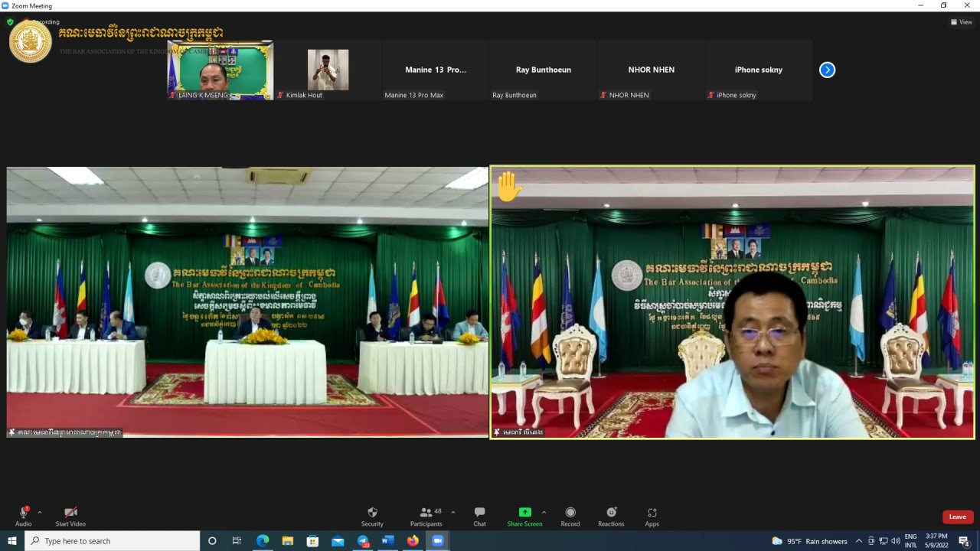Select Ray Bunthoeun participant tile
This screenshot has height=551, width=980.
[544, 70]
